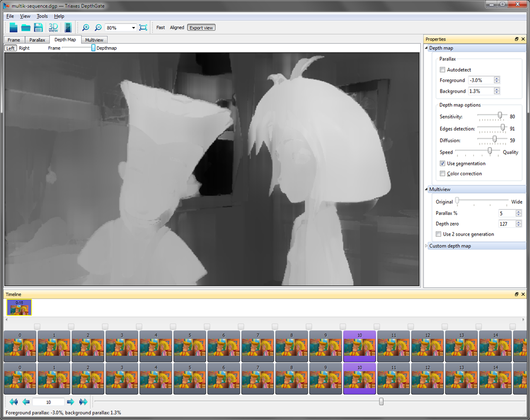The image size is (530, 420).
Task: Go to next frame arrow
Action: [70, 402]
